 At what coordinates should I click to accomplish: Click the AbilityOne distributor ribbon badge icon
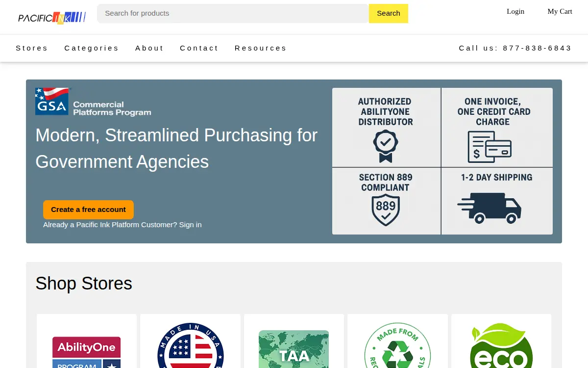pyautogui.click(x=386, y=146)
